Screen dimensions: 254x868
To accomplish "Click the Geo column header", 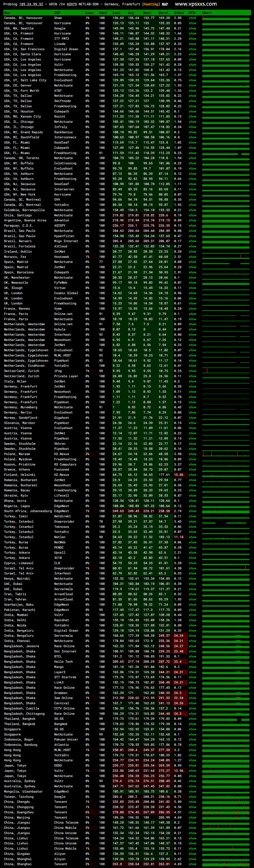I will (x=7, y=13).
